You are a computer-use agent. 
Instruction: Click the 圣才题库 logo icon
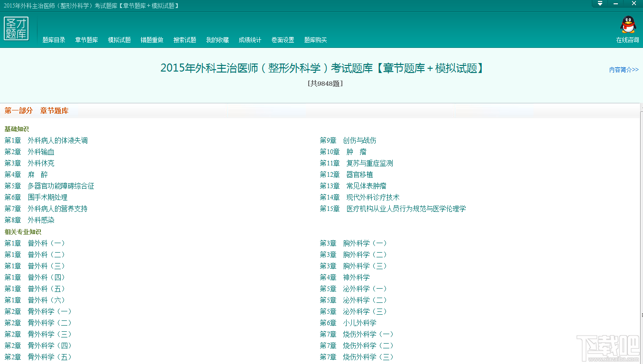16,29
